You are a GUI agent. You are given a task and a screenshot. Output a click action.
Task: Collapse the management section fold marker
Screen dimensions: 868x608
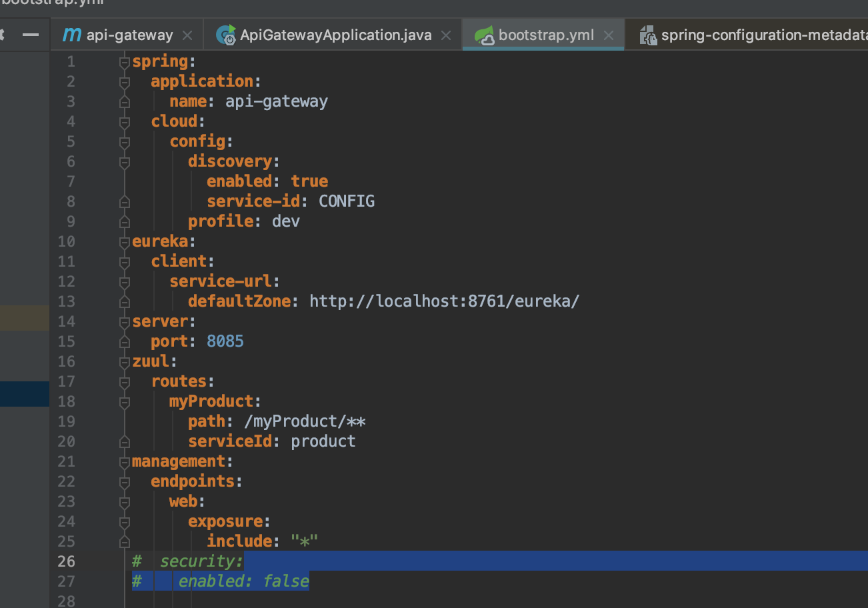[x=124, y=461]
